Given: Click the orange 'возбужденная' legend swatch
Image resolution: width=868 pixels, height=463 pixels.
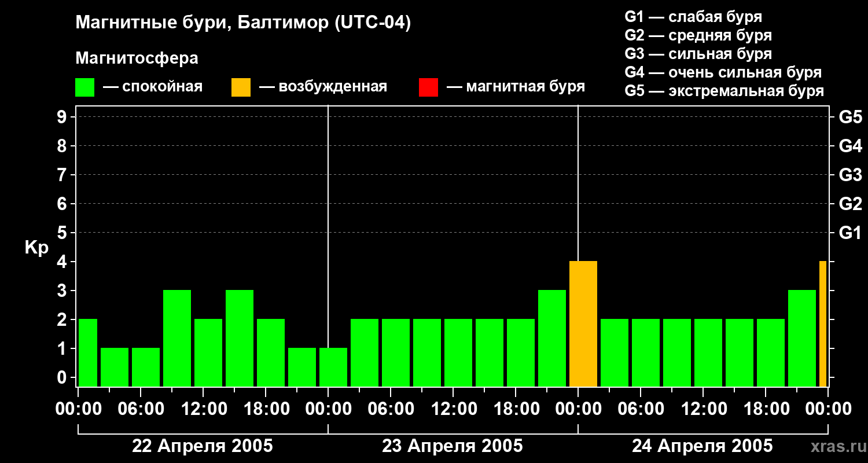Looking at the screenshot, I should (241, 87).
